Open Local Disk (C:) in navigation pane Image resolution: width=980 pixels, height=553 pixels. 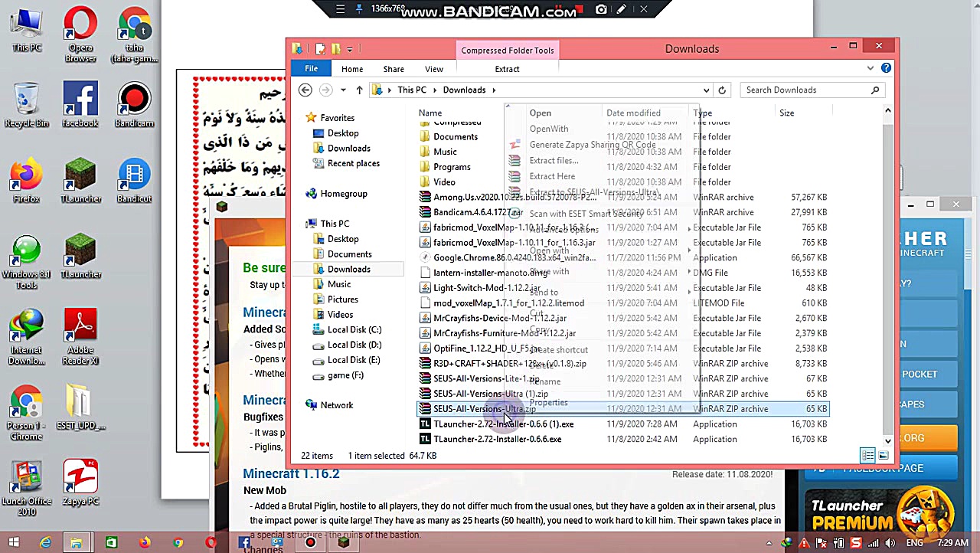click(354, 329)
